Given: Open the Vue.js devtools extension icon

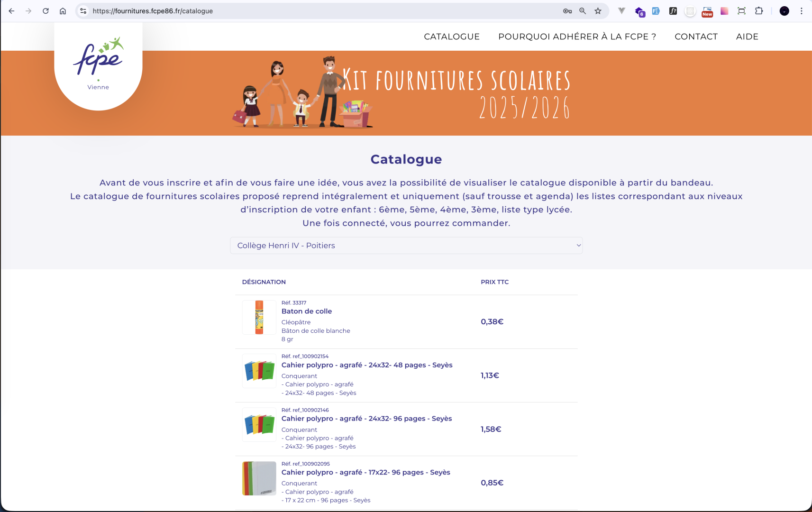Looking at the screenshot, I should (621, 10).
